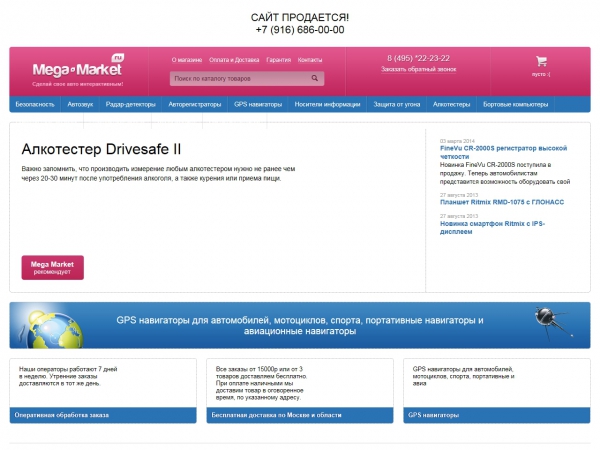Open the 'Носители информации' category

(327, 104)
